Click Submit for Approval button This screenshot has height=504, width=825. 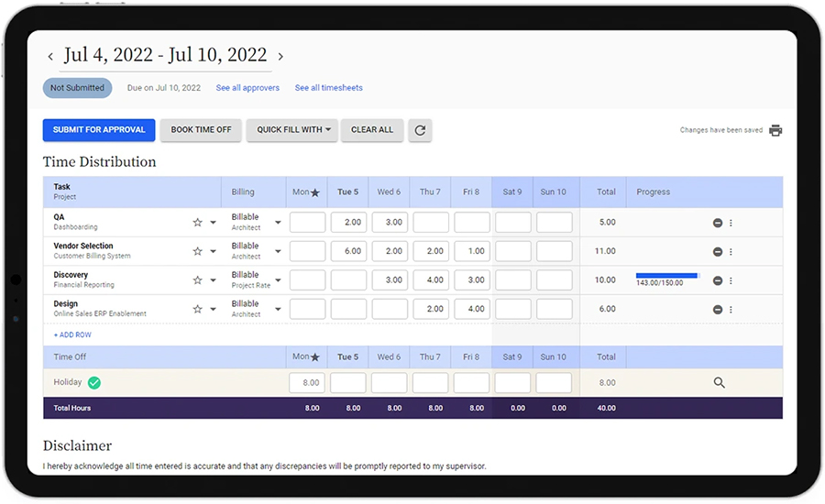click(x=99, y=130)
